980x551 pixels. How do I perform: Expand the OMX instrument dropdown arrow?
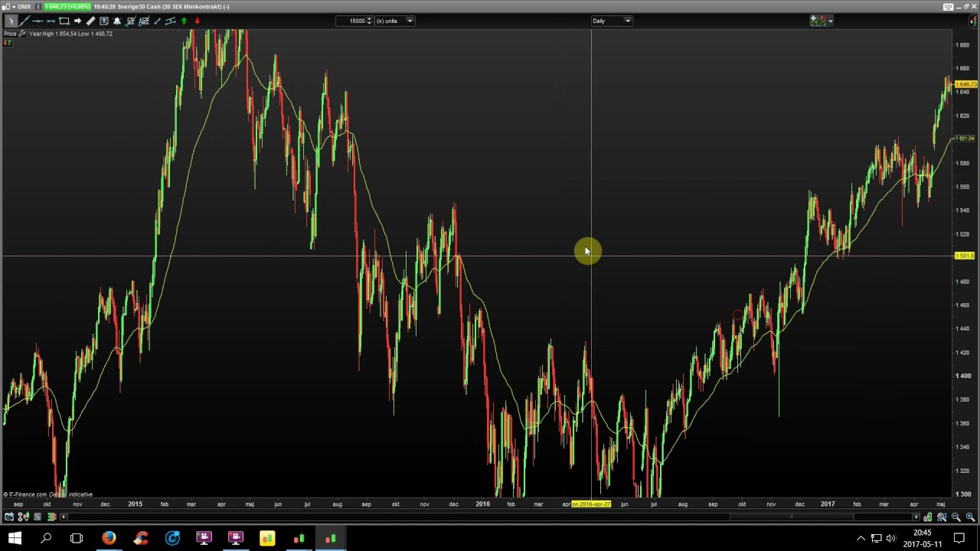[x=14, y=7]
